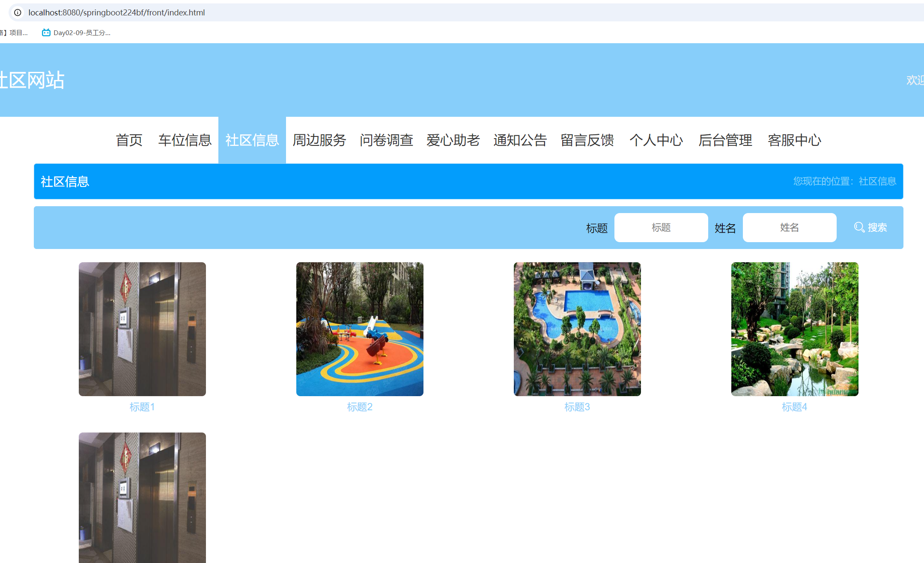
Task: Select the 社区信息 navigation tab
Action: click(x=252, y=140)
